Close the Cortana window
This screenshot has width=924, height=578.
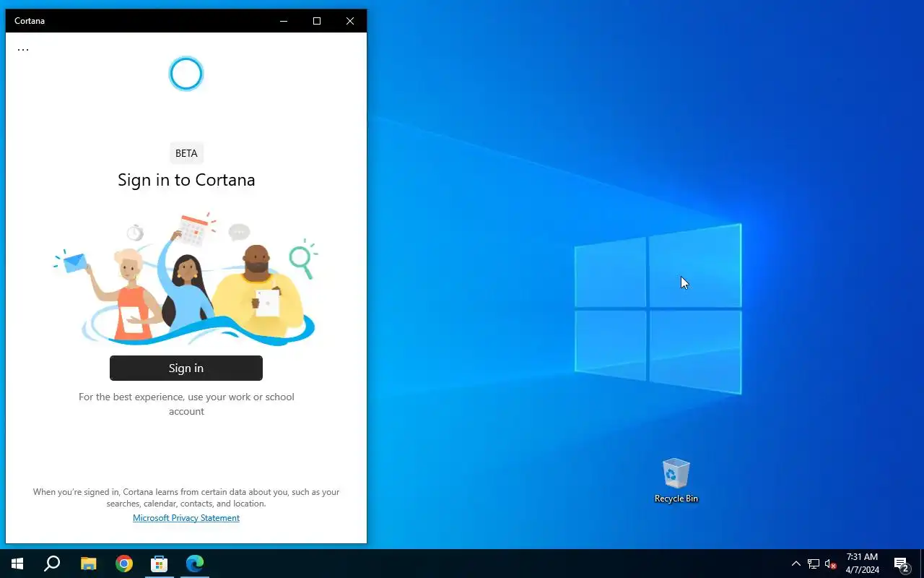pyautogui.click(x=350, y=21)
